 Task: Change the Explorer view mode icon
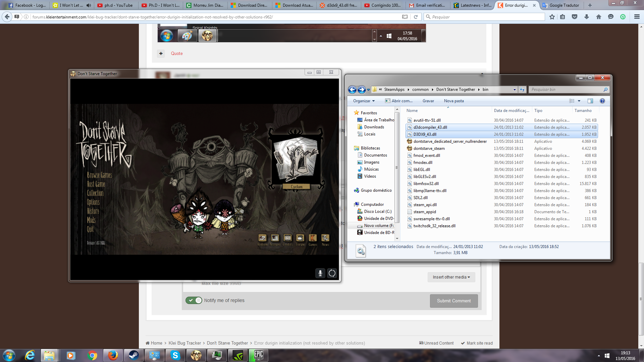572,101
